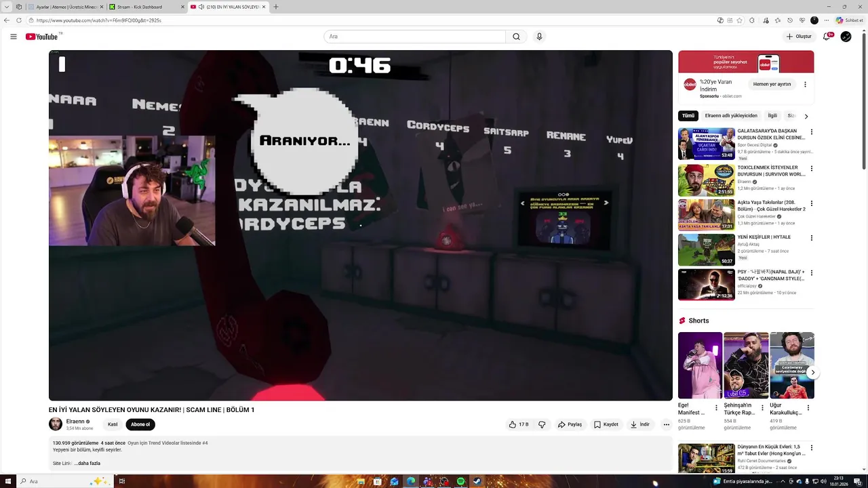Mute the playing YouTube tab audio
868x488 pixels.
click(x=201, y=7)
